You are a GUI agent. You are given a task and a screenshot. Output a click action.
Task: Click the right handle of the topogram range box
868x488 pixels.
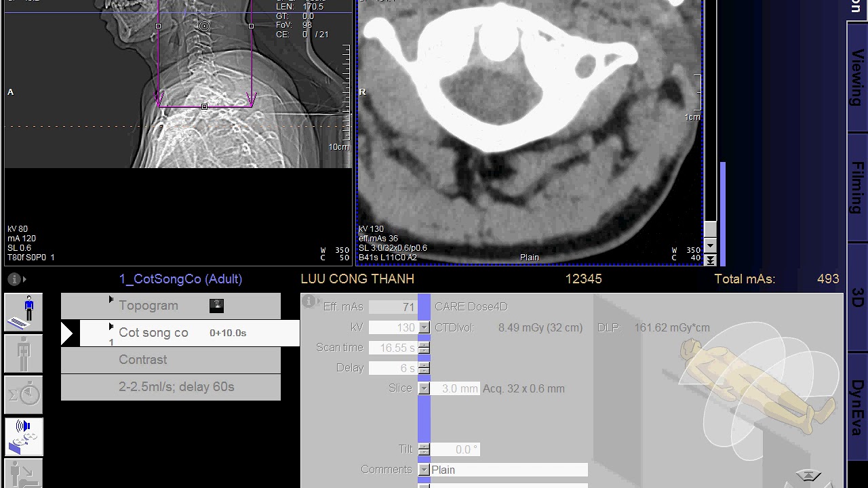251,26
